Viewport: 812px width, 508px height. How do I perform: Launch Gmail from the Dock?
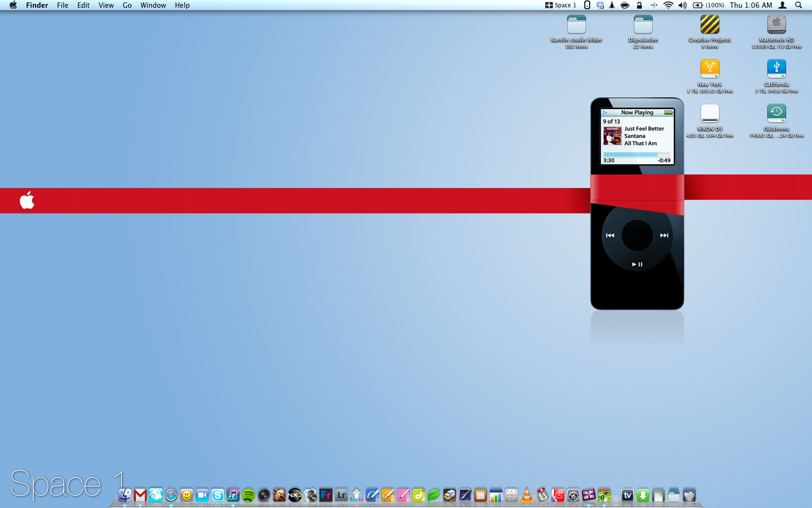pyautogui.click(x=140, y=495)
